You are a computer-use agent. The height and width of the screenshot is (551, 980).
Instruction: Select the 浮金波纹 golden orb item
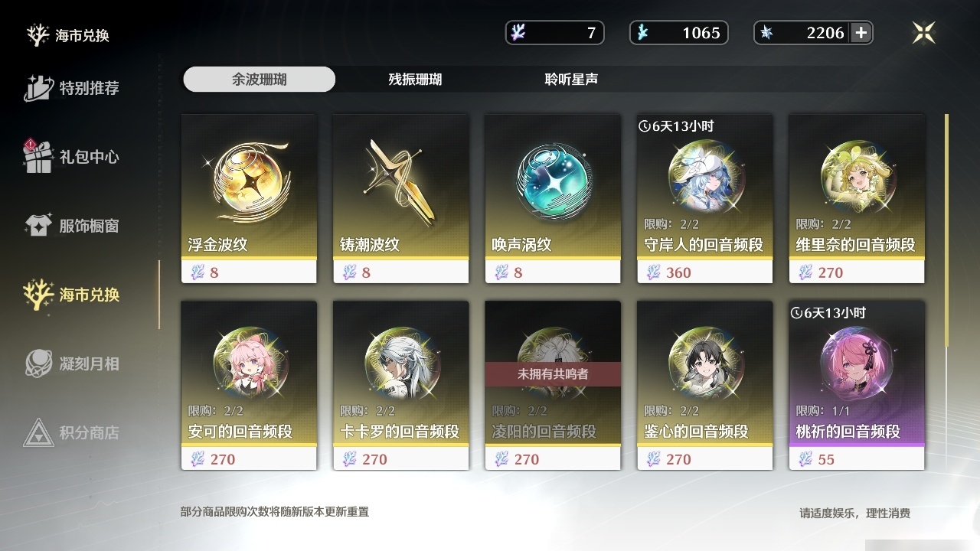[x=249, y=199]
